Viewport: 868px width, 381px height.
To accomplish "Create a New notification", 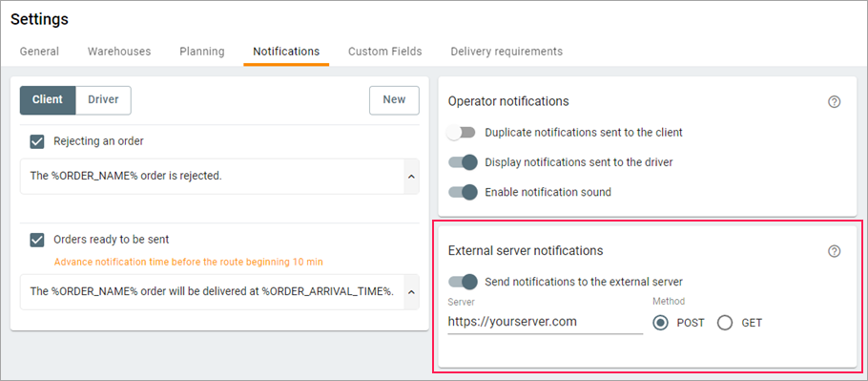I will click(x=394, y=100).
